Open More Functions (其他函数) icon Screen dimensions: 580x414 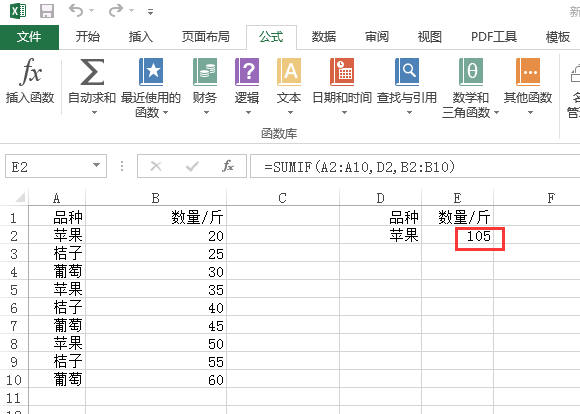click(x=528, y=72)
